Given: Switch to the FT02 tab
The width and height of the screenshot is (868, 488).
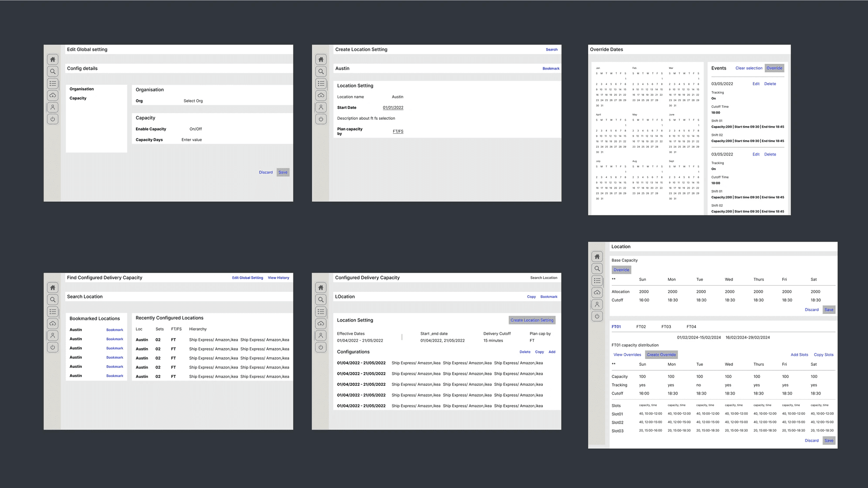Looking at the screenshot, I should tap(641, 327).
